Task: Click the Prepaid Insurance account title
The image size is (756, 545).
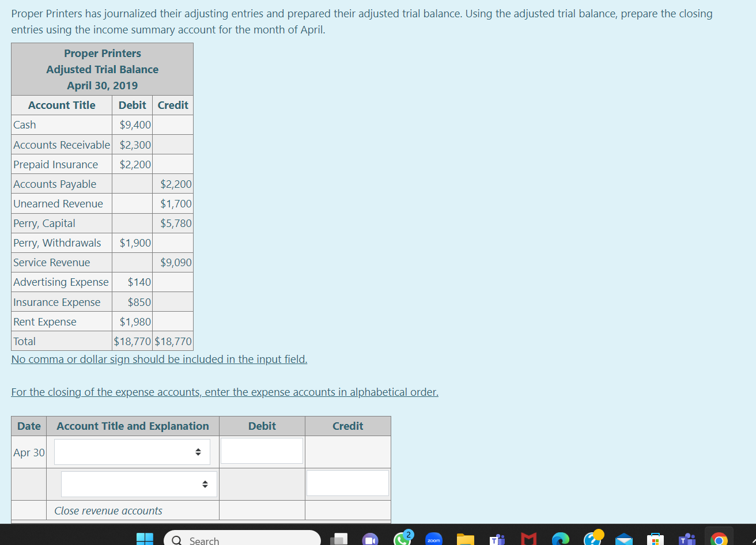Action: click(x=56, y=164)
